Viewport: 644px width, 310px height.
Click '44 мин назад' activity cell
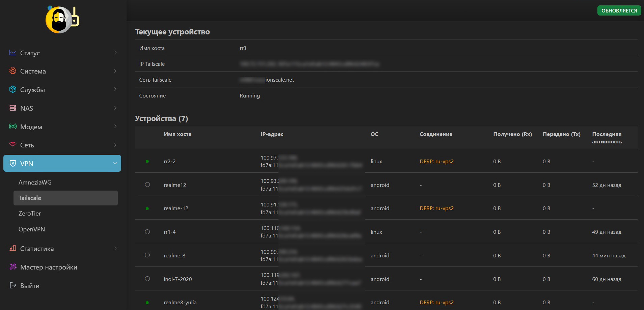609,256
